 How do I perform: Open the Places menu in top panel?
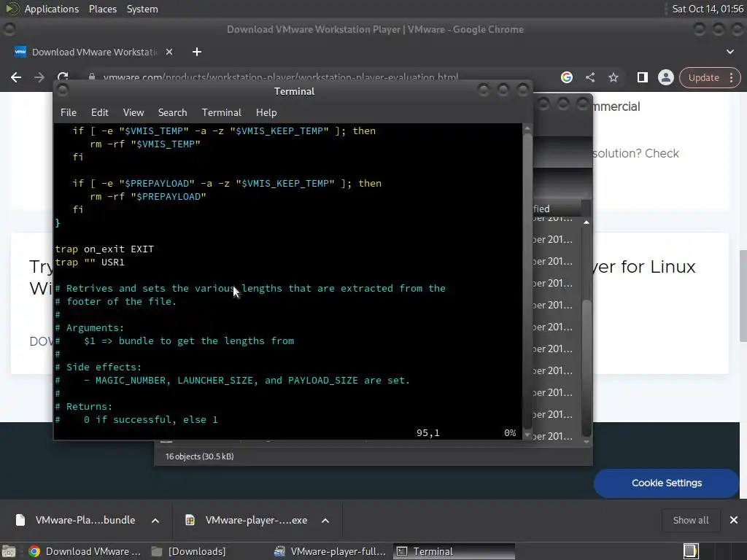pos(102,9)
